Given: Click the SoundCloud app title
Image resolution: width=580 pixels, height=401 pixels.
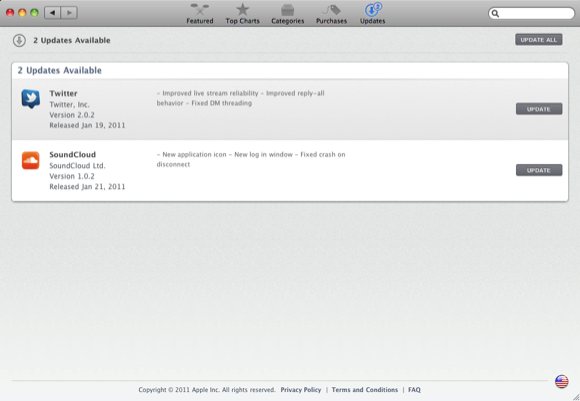Looking at the screenshot, I should [72, 155].
